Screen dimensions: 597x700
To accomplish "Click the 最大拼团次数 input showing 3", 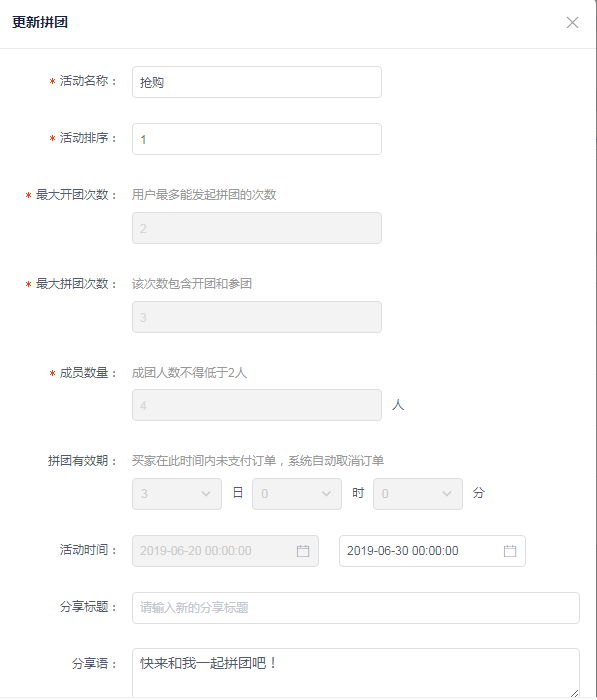I will tap(257, 317).
